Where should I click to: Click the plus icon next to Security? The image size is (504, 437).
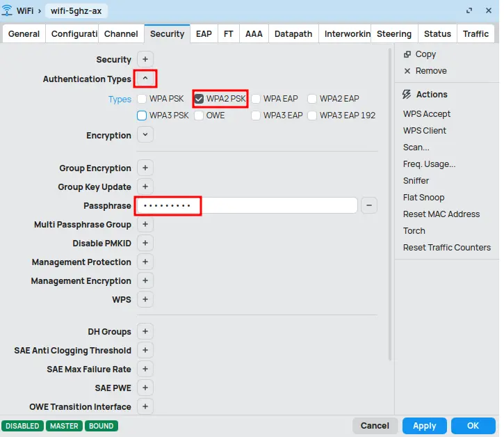click(145, 60)
